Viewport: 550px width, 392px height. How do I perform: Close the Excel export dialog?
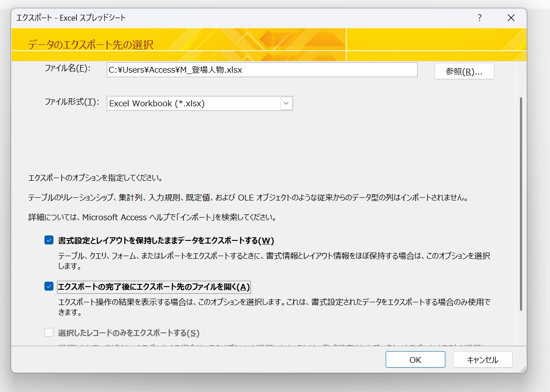pos(511,18)
